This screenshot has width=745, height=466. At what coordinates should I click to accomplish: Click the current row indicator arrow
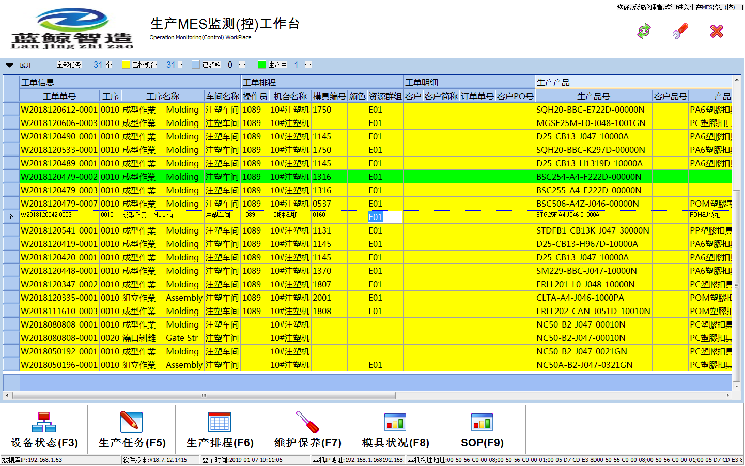tap(11, 217)
